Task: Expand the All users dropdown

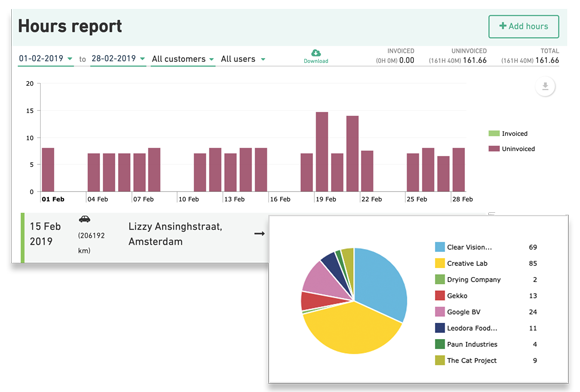Action: (x=243, y=59)
